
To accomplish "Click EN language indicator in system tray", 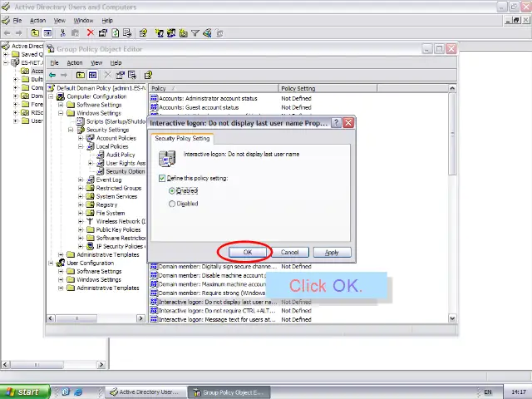I will click(488, 392).
